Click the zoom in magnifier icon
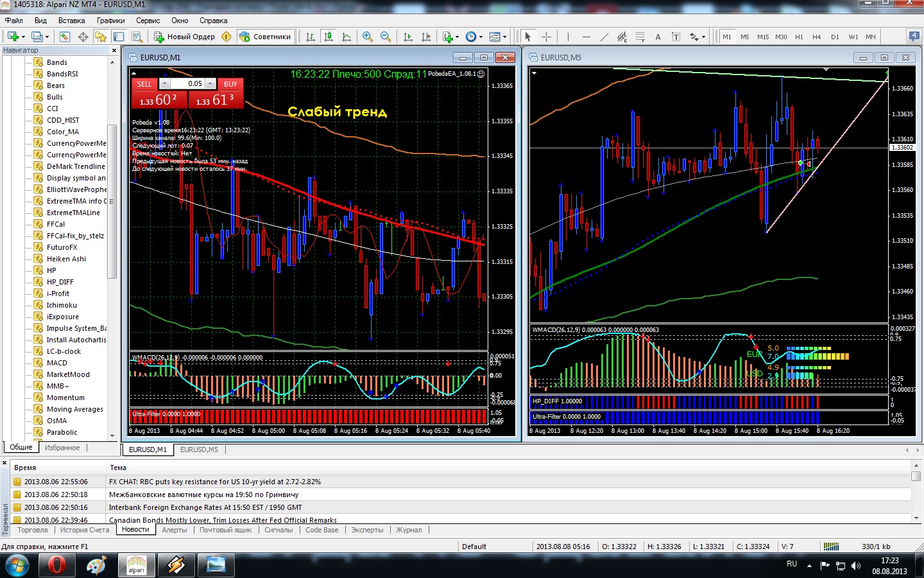924x578 pixels. [368, 37]
